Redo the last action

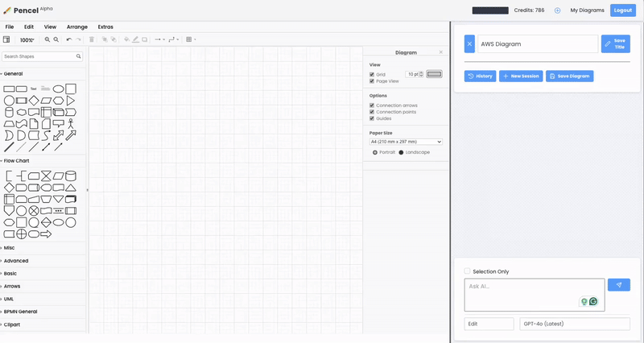(x=78, y=39)
